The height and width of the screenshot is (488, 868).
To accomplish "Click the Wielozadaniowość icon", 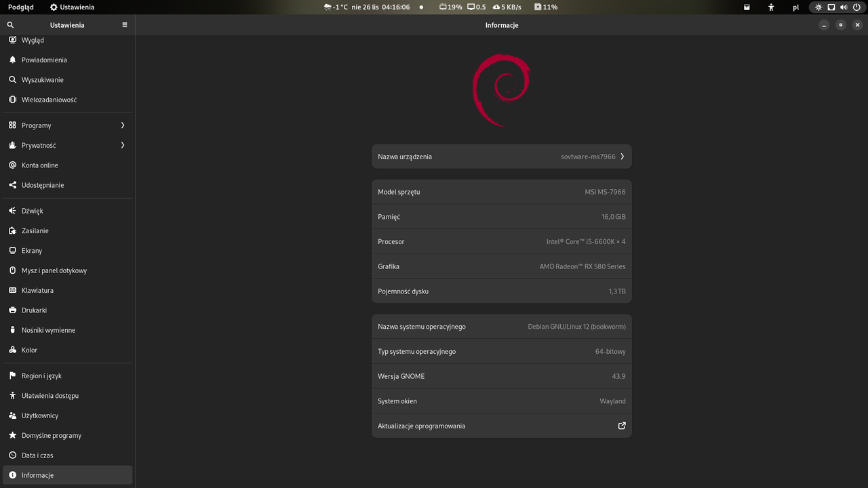I will (12, 100).
